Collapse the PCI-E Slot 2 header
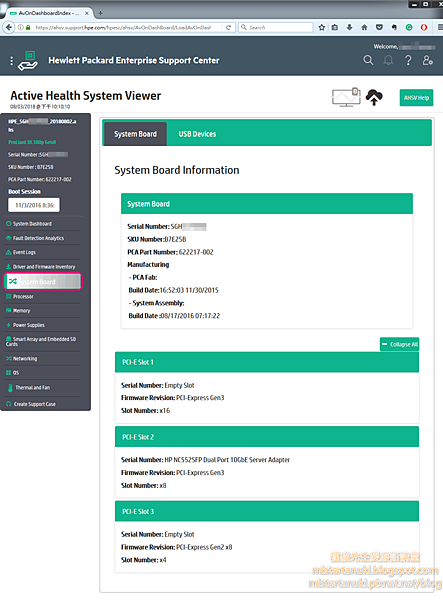The image size is (443, 600). pyautogui.click(x=267, y=437)
